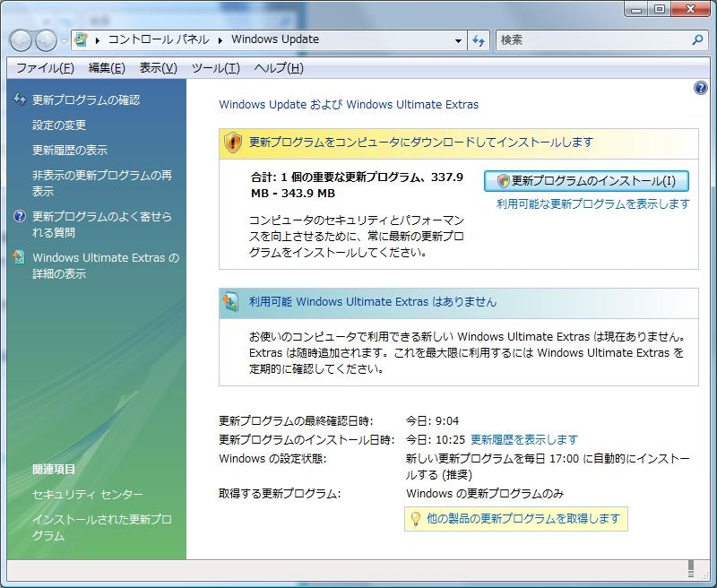The height and width of the screenshot is (588, 717).
Task: Open 非表示の更新プログラムの再表示 link
Action: (102, 183)
